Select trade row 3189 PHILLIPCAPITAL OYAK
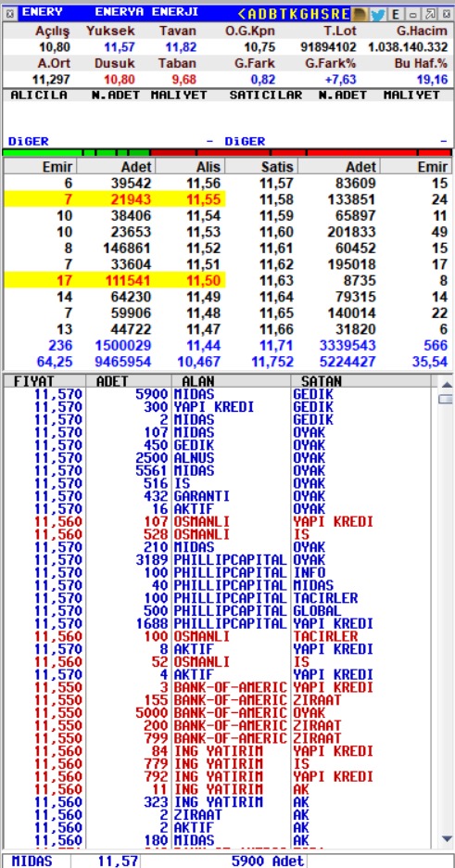The image size is (455, 868). (219, 560)
